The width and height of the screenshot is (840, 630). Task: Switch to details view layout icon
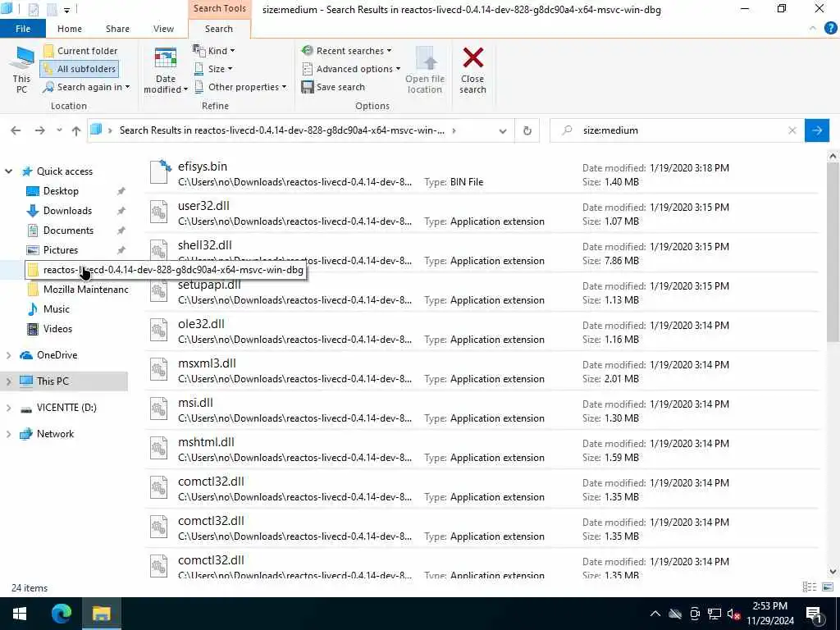point(810,587)
